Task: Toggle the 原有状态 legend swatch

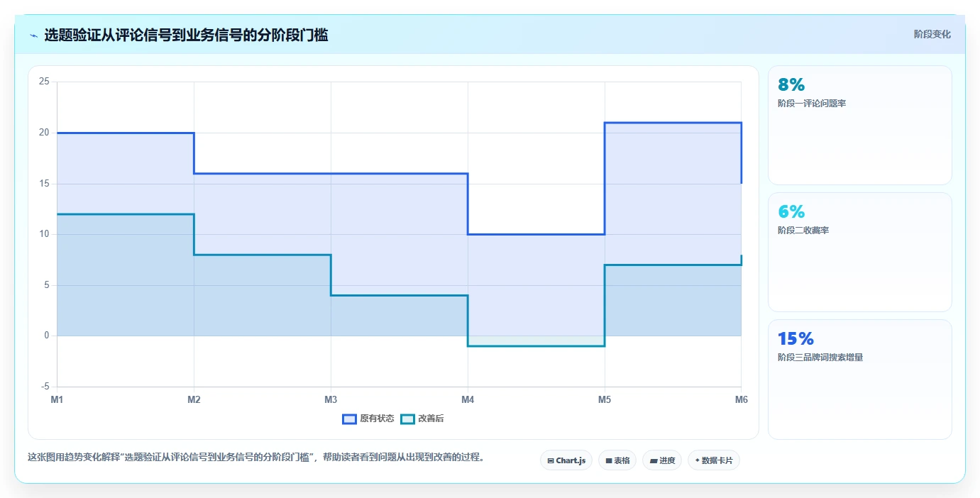Action: (349, 419)
